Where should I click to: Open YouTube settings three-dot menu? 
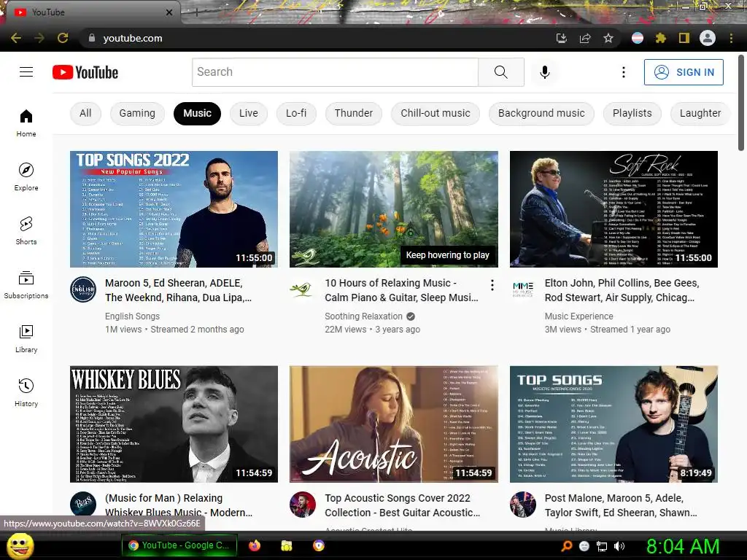click(623, 72)
